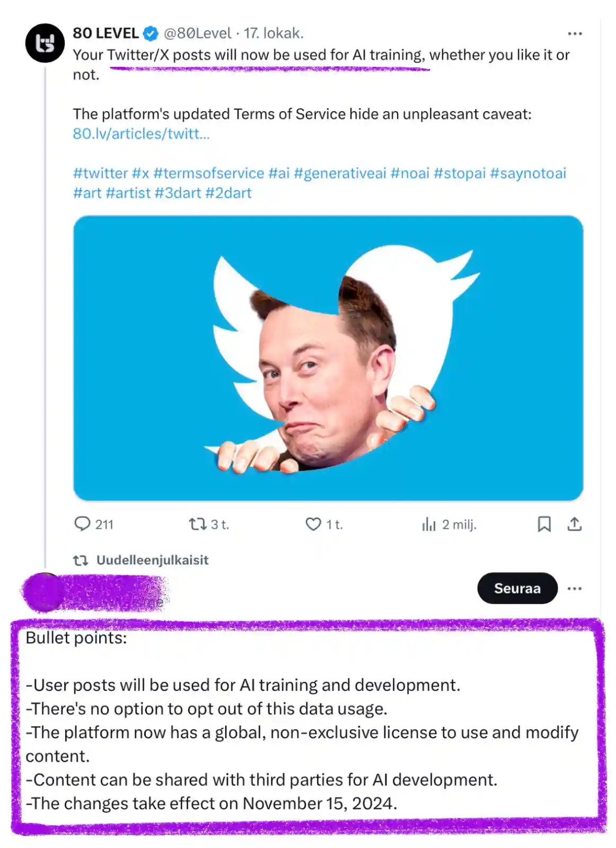Open the 80 LEVEL profile avatar
616x848 pixels.
pyautogui.click(x=45, y=43)
